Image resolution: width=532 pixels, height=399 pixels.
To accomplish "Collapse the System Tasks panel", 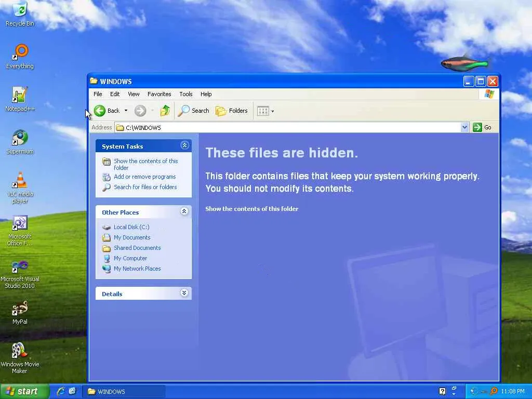I will [x=184, y=145].
